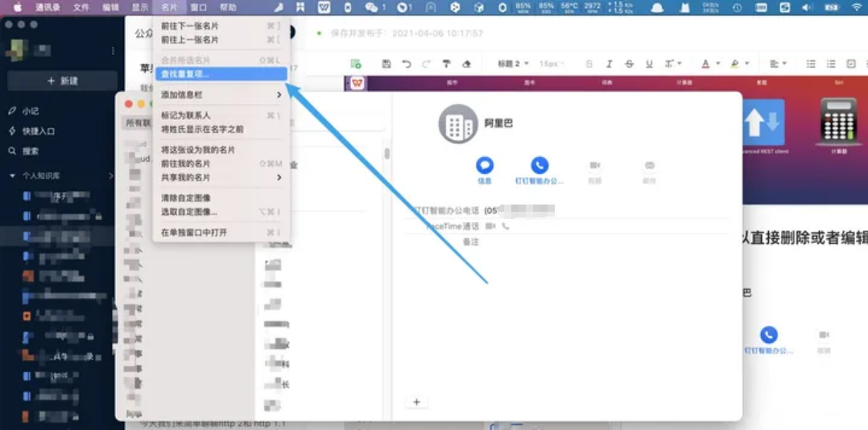This screenshot has width=868, height=430.
Task: Add new contact with plus button
Action: click(x=417, y=403)
